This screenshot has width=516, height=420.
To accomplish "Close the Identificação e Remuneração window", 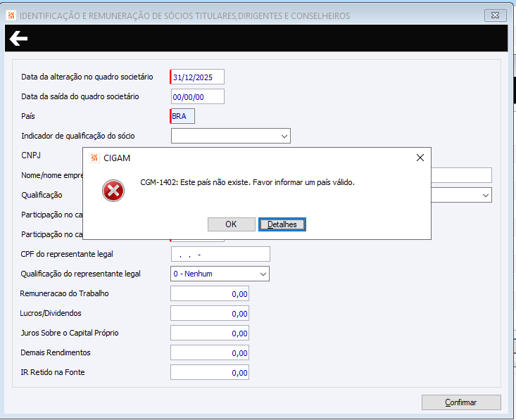I will pos(496,15).
